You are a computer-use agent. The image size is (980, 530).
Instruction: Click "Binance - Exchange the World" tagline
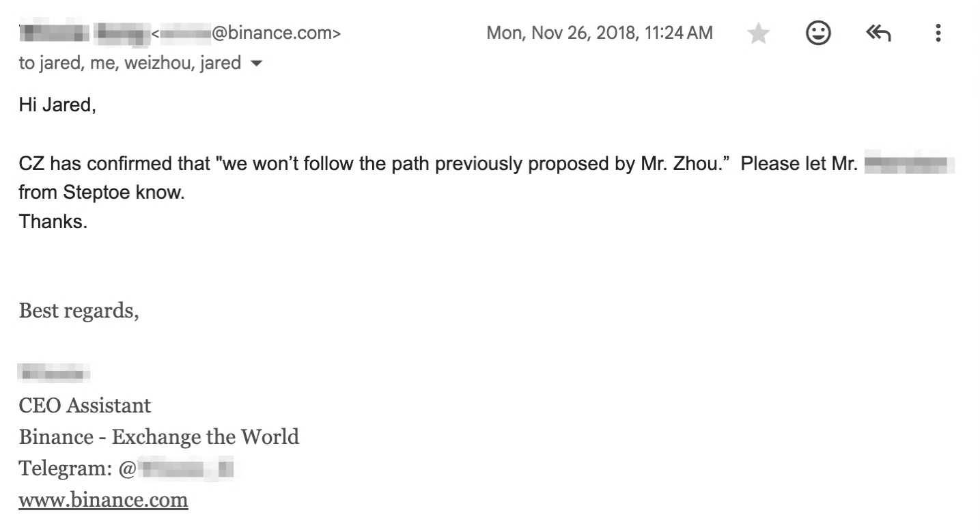pyautogui.click(x=158, y=436)
